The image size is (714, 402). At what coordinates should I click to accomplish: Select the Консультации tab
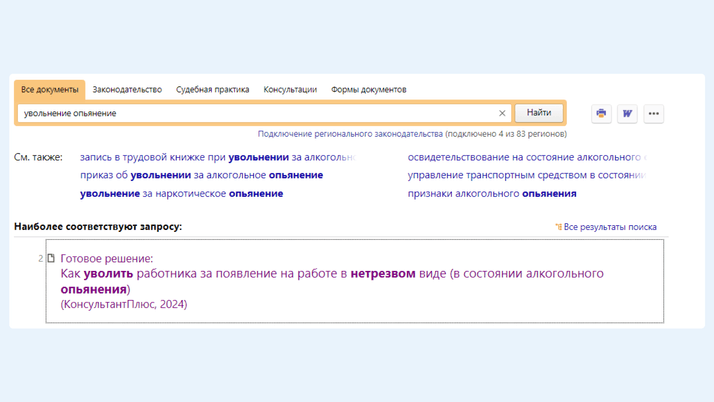[x=290, y=89]
